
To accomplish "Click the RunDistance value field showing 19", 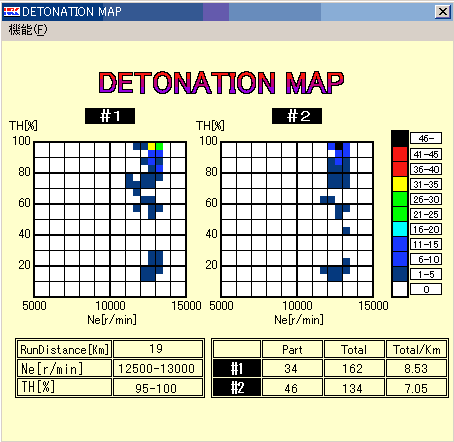I will [158, 349].
